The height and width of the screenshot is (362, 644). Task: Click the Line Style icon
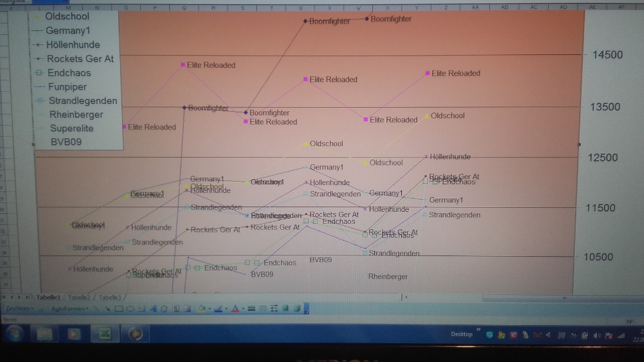click(251, 309)
